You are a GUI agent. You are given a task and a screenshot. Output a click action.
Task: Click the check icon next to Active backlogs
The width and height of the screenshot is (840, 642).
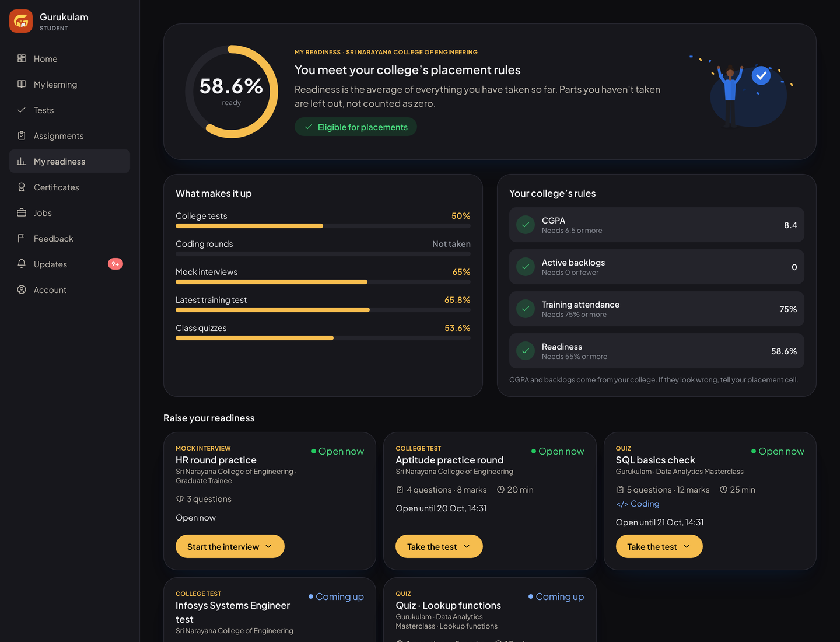point(526,267)
